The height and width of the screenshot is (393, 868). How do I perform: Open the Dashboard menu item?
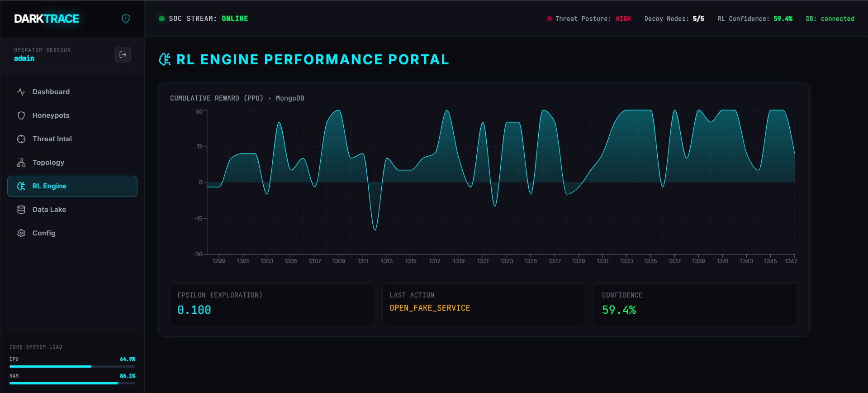point(72,92)
